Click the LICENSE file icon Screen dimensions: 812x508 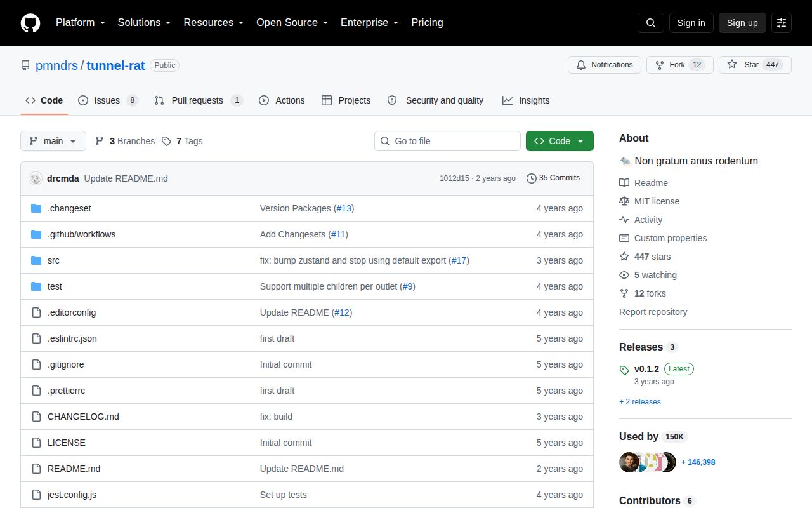pos(36,443)
